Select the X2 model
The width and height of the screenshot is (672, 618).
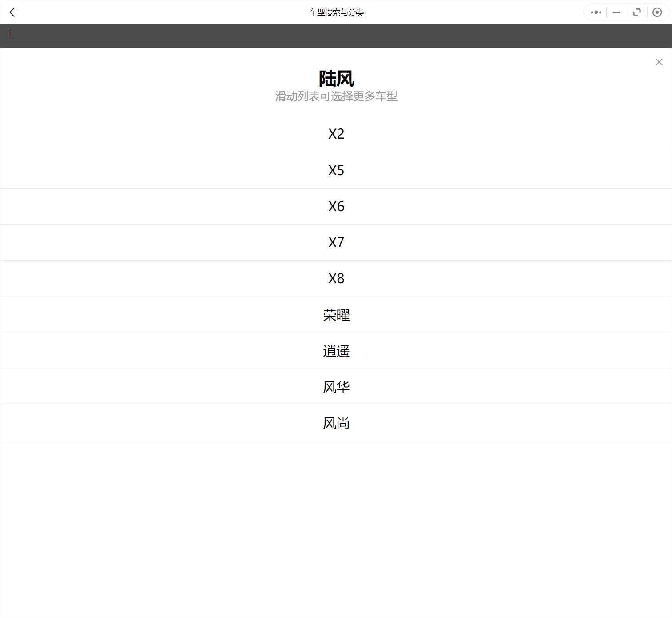[x=336, y=133]
